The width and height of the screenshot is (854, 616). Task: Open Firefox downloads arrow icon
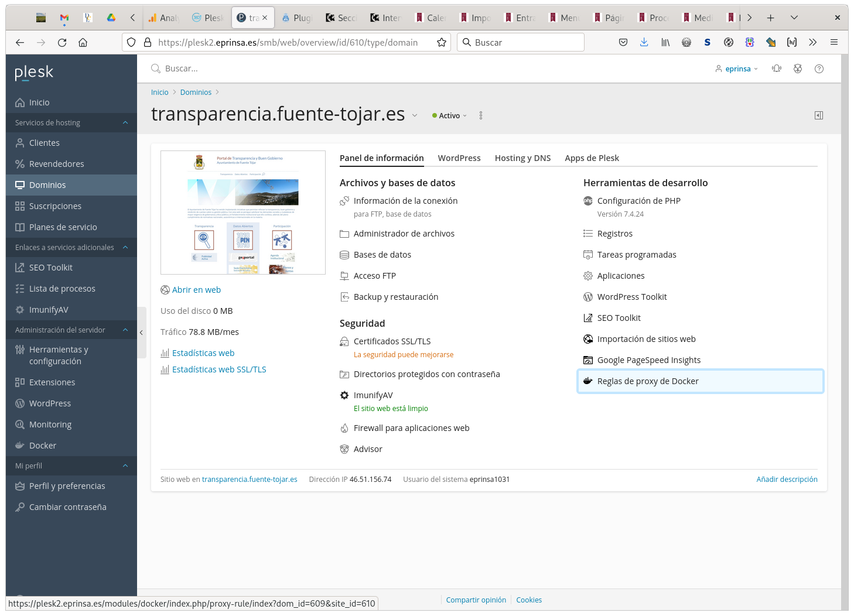644,42
